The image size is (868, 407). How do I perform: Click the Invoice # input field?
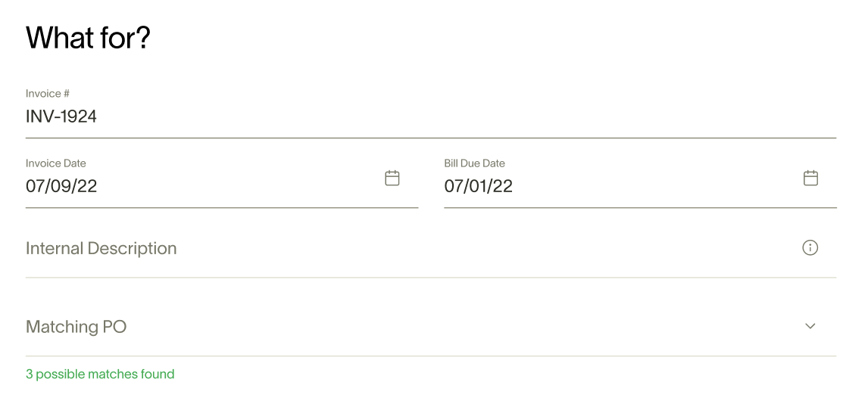pos(430,117)
